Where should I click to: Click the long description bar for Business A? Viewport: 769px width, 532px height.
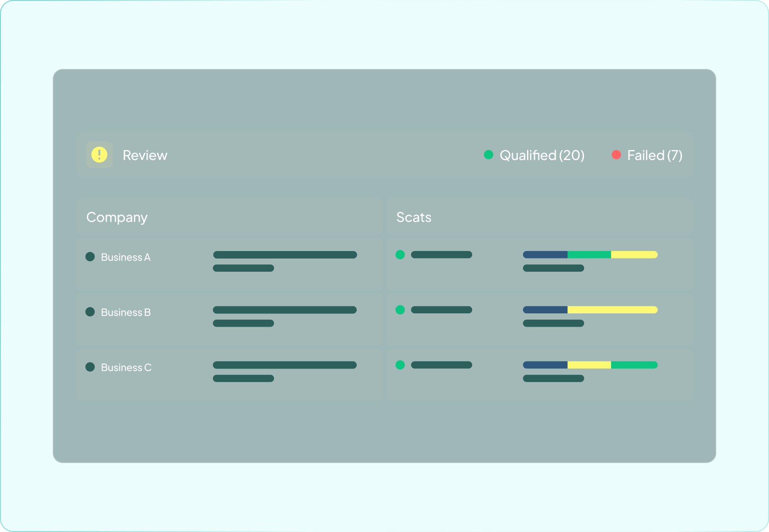click(285, 254)
